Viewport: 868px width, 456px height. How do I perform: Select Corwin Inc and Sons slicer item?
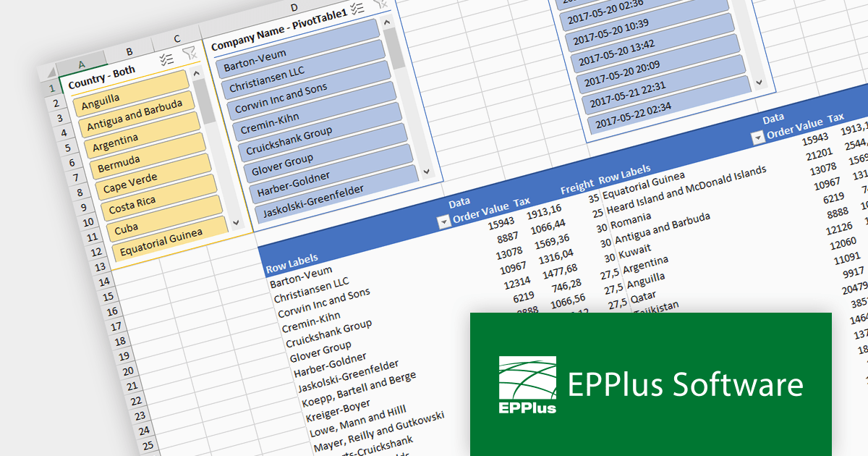click(x=308, y=91)
